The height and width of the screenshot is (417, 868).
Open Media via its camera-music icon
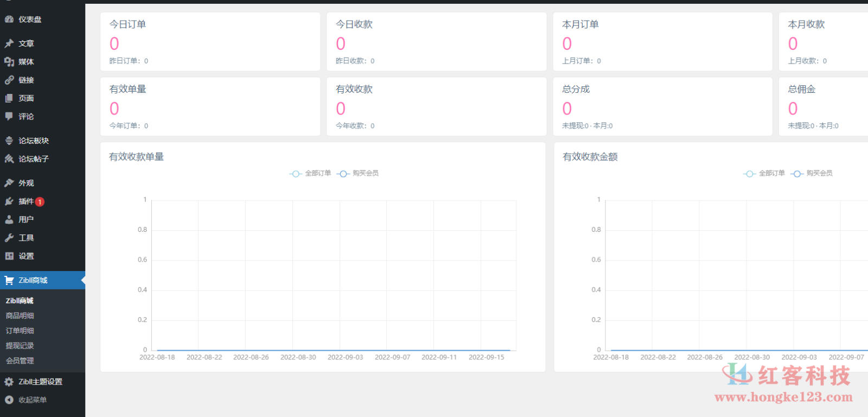[x=9, y=62]
